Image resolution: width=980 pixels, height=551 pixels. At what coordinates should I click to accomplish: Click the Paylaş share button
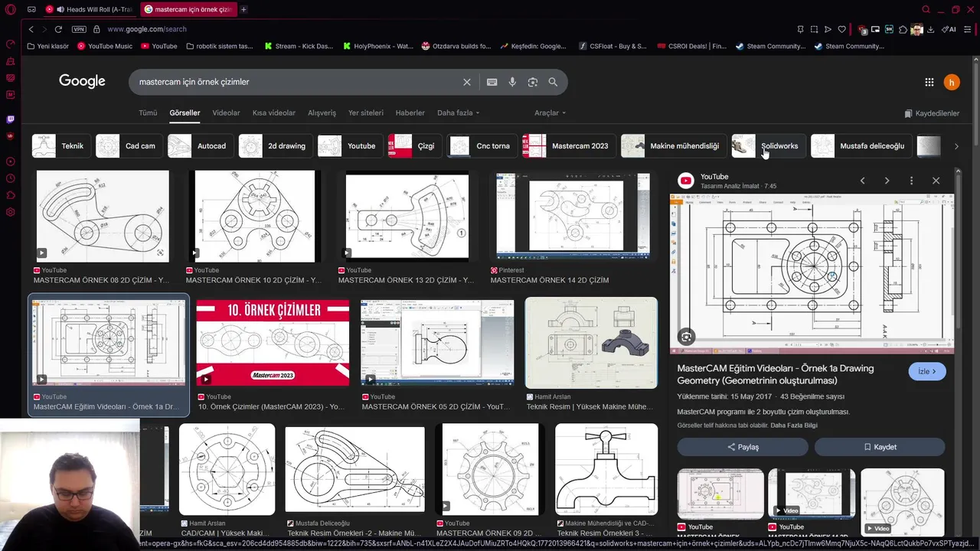tap(743, 447)
